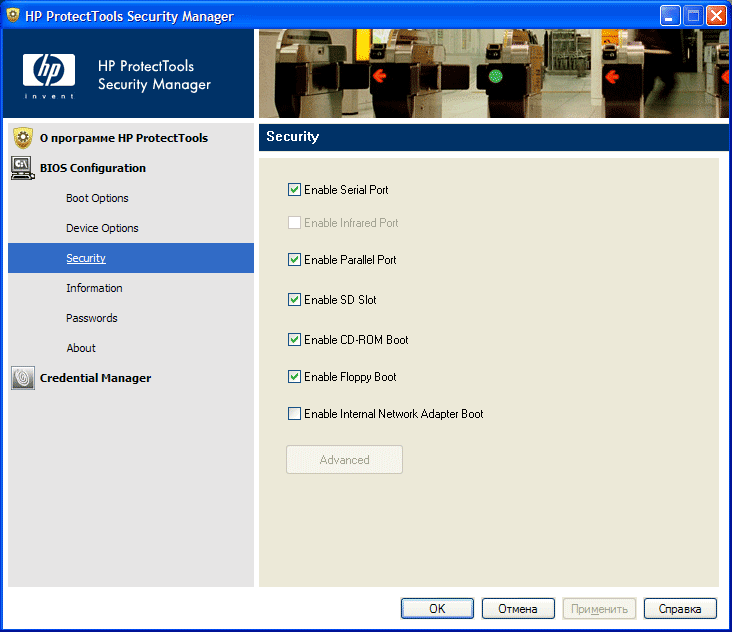732x632 pixels.
Task: Uncheck Enable CD-ROM Boot
Action: (294, 339)
